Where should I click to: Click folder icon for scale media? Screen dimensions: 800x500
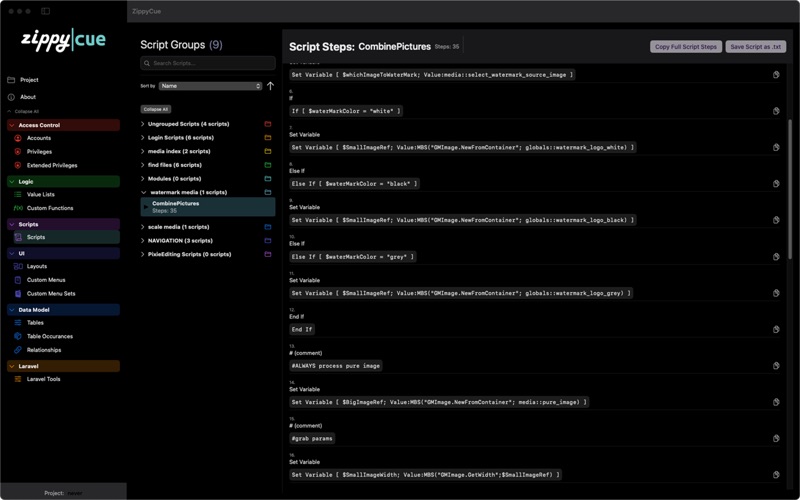point(268,227)
